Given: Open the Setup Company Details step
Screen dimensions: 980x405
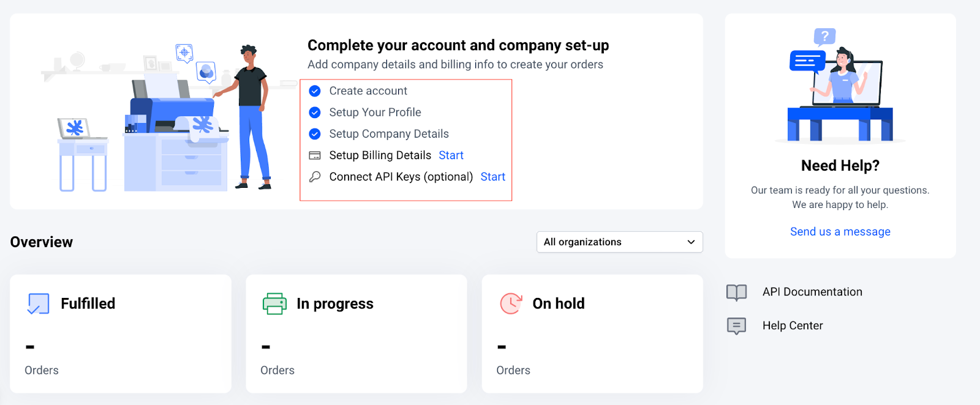Looking at the screenshot, I should pos(389,134).
